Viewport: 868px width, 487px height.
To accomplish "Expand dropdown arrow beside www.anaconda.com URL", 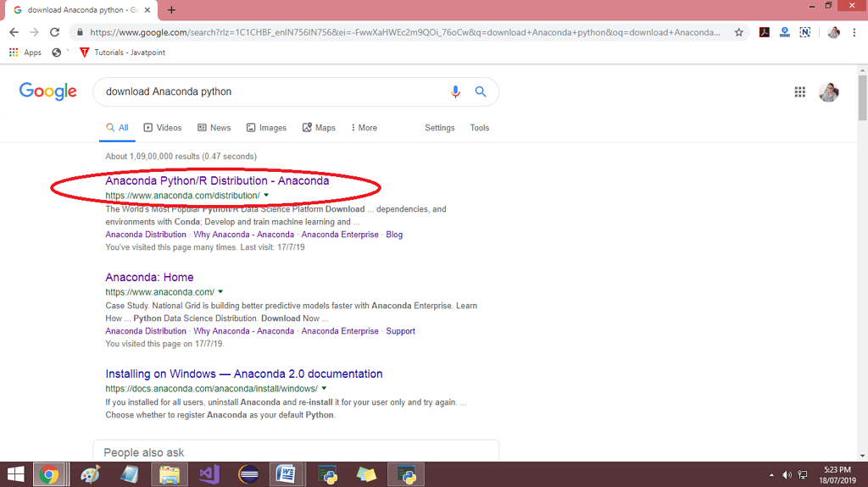I will point(220,291).
